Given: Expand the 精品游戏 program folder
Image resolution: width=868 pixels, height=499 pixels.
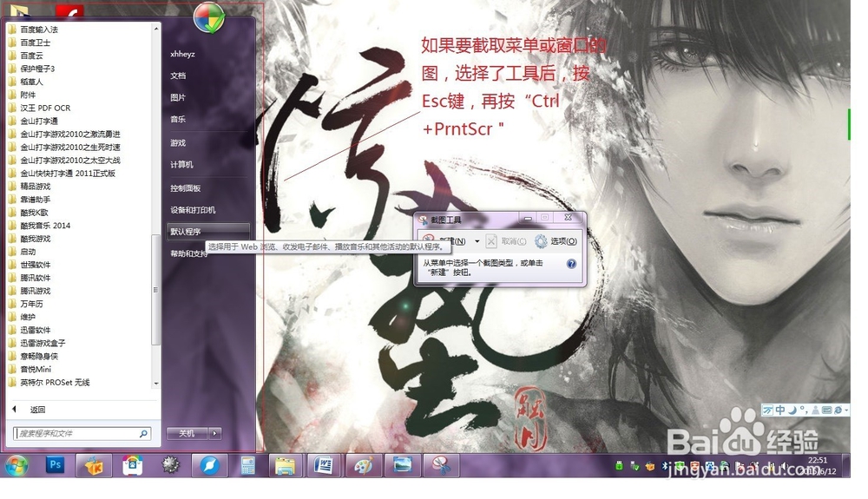Looking at the screenshot, I should [35, 187].
